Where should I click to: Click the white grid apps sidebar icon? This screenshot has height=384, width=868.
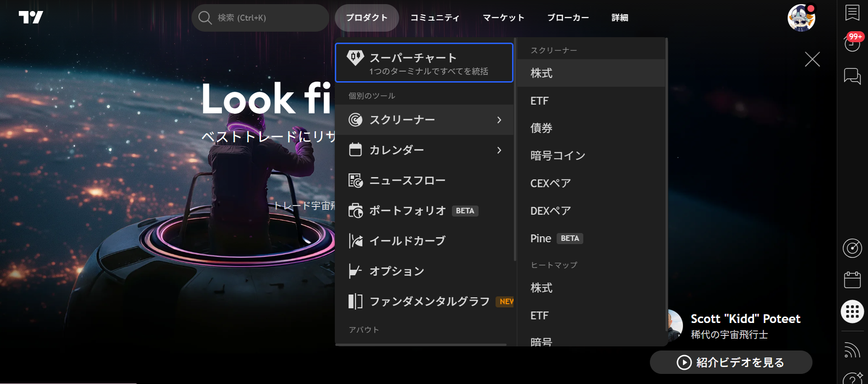click(852, 312)
